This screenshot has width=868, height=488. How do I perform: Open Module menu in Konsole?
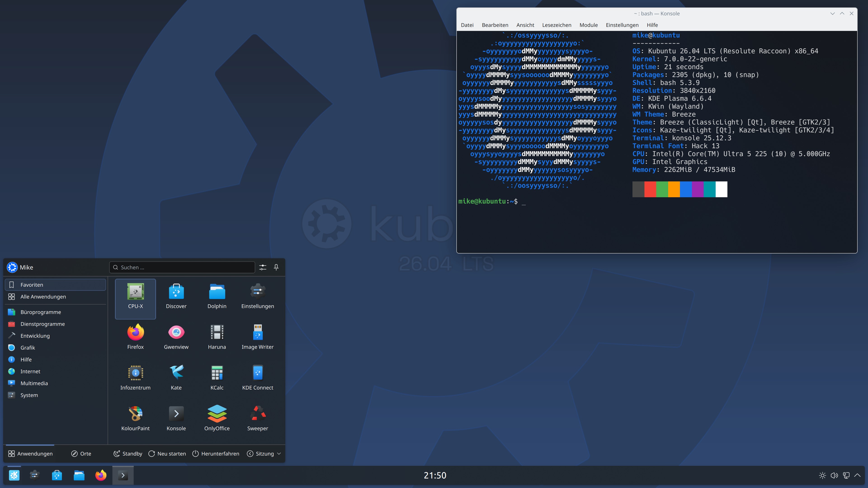click(x=589, y=25)
